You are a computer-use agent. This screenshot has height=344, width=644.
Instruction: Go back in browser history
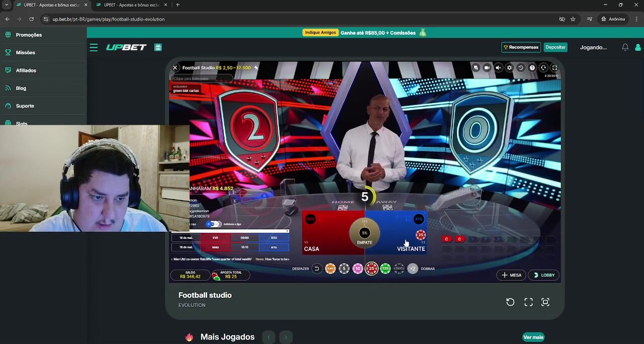coord(7,19)
